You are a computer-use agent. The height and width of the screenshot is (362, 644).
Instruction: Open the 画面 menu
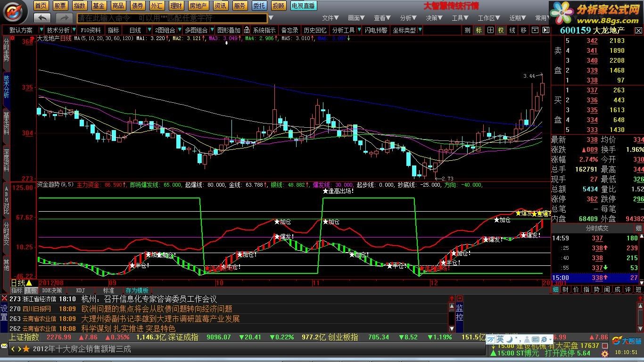[357, 18]
